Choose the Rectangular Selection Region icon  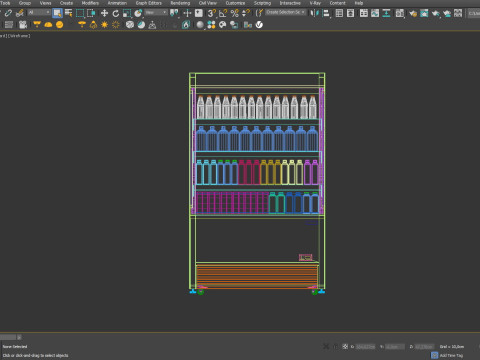[80, 13]
